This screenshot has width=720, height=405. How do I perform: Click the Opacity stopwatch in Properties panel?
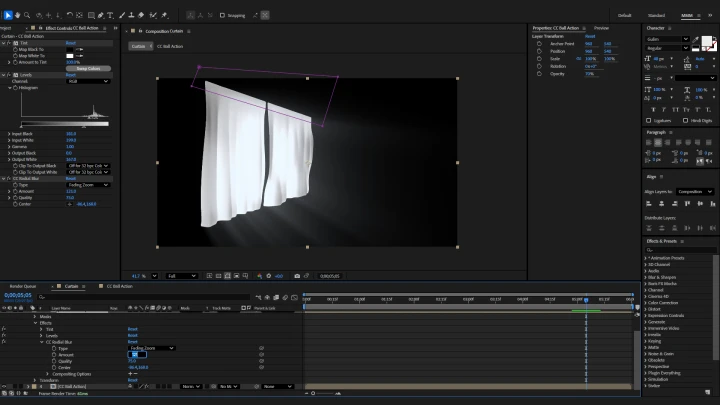tap(538, 73)
